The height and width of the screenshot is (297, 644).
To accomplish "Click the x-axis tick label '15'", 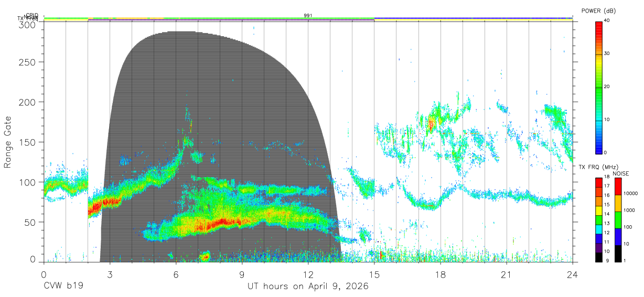I will (x=374, y=274).
